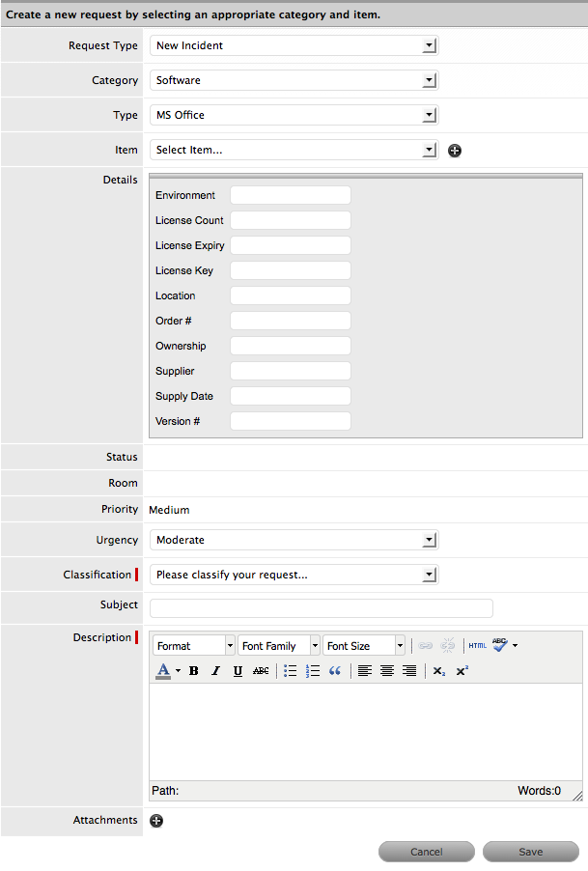Center-align the description text
Viewport: 588px width, 871px height.
point(387,671)
